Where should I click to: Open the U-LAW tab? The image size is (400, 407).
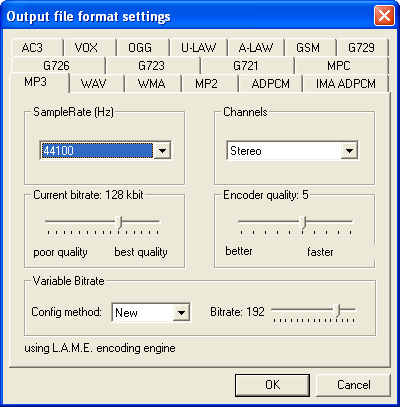(199, 48)
